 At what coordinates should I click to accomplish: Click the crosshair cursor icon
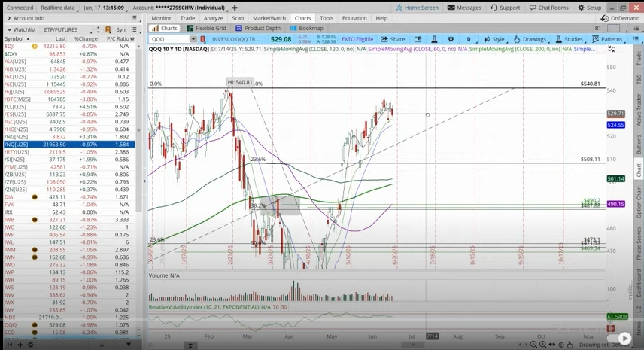(561, 345)
